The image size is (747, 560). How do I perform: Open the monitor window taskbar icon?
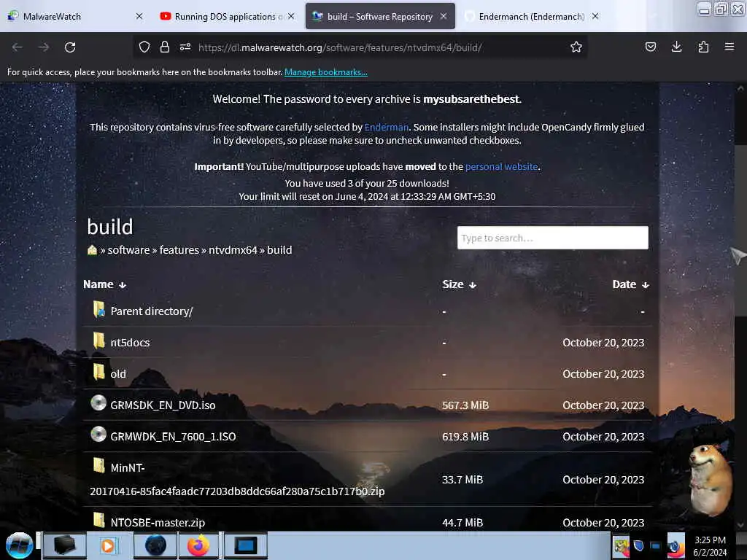point(246,545)
